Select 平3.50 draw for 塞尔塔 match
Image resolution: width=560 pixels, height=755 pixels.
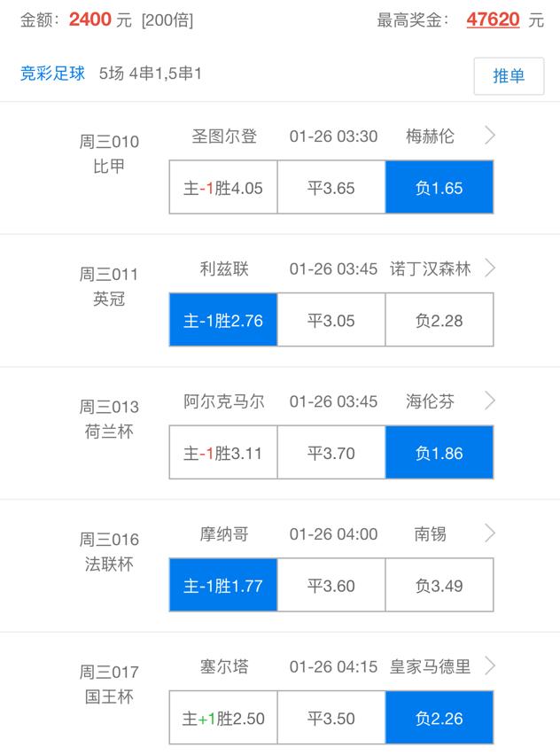tap(331, 717)
